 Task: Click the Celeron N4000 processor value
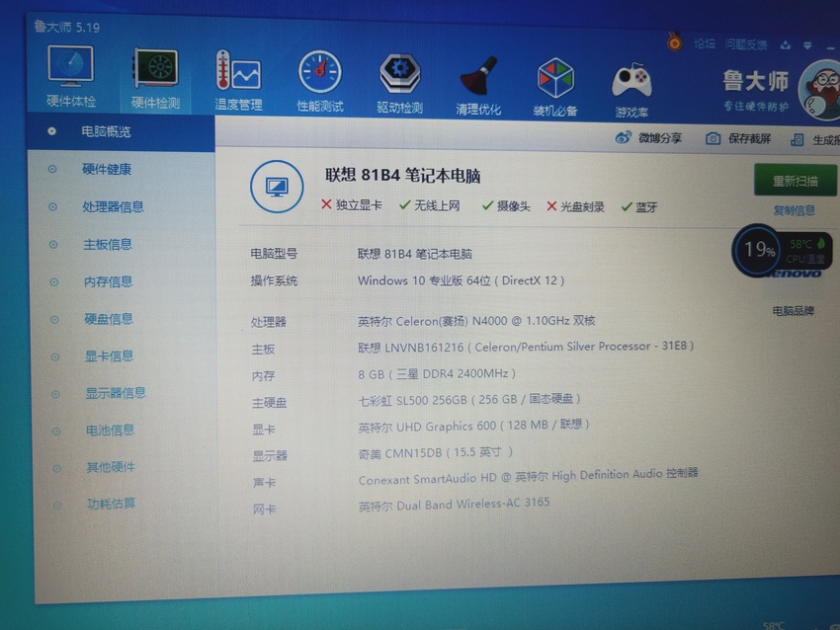pos(476,321)
